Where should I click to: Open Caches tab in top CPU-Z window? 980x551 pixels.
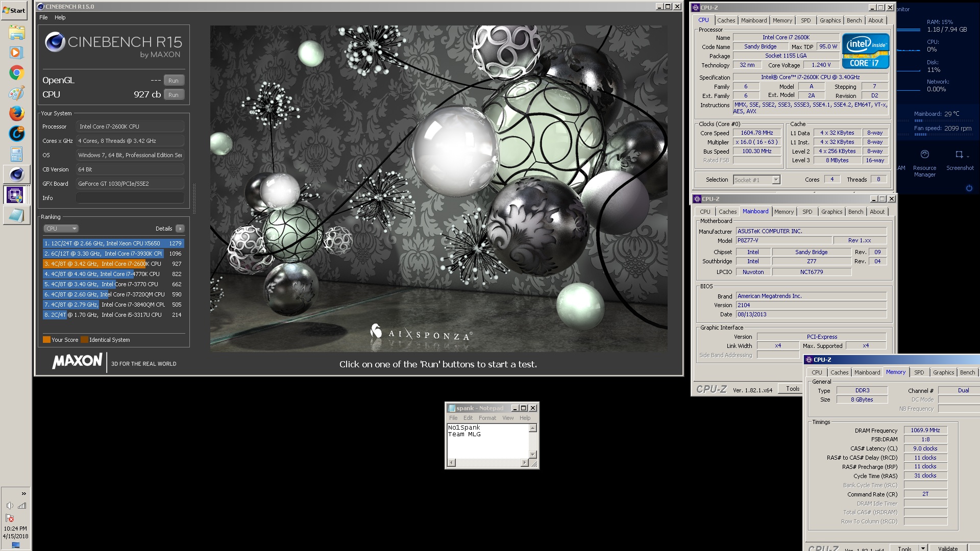coord(726,20)
